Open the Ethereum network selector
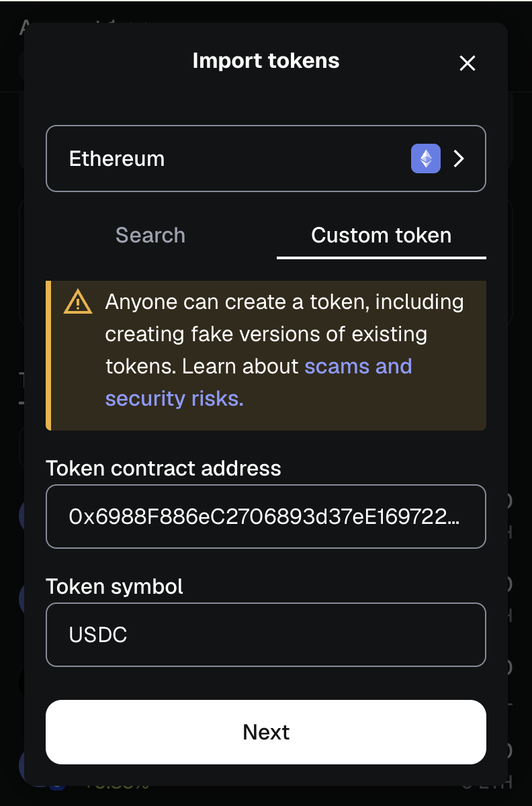 tap(265, 159)
